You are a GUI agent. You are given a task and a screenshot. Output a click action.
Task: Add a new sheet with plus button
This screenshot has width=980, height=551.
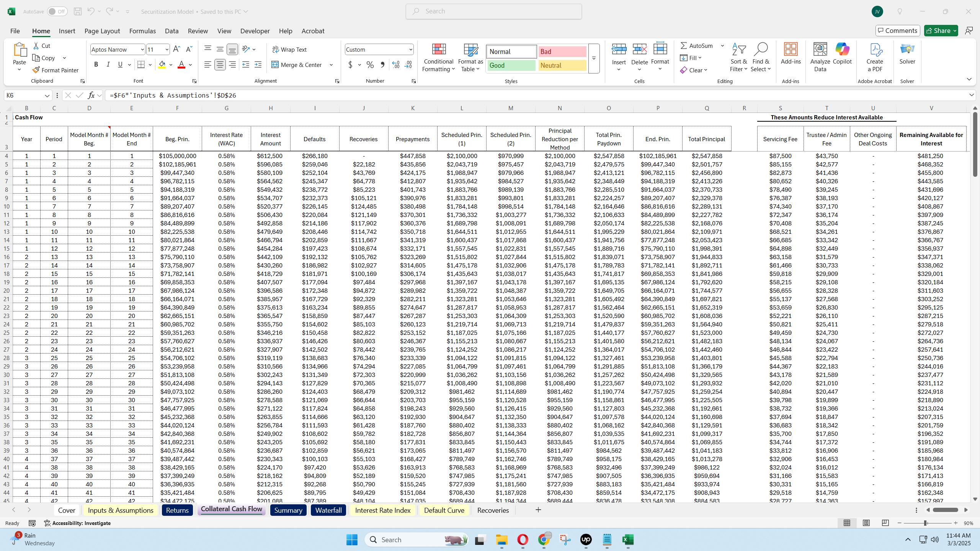pos(538,510)
